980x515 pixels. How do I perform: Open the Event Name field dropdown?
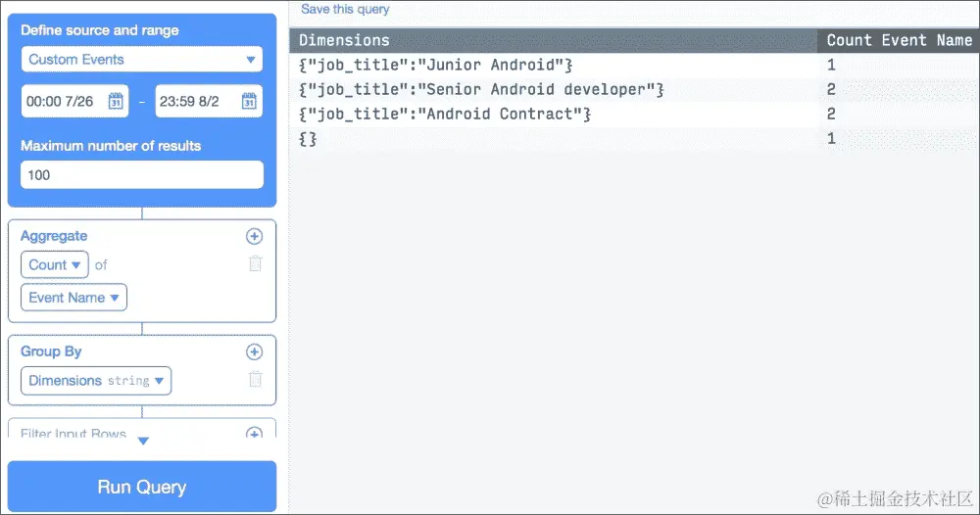point(73,298)
